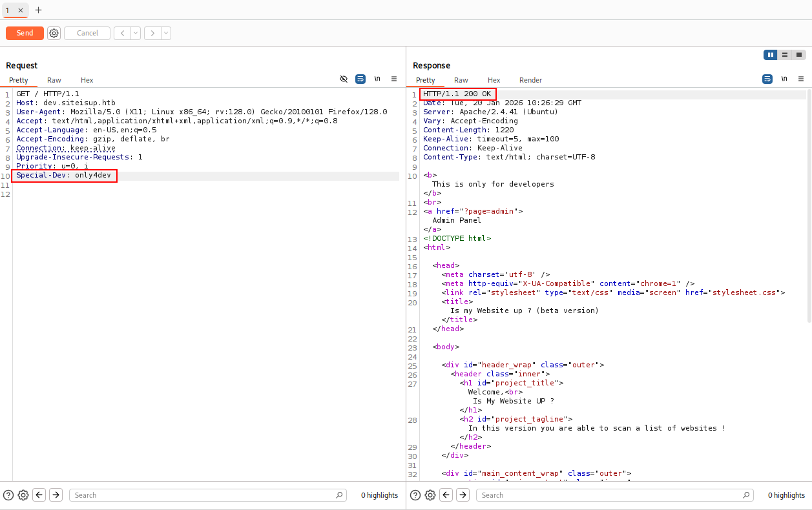Select side-by-side layout view icon
Image resolution: width=812 pixels, height=510 pixels.
(770, 55)
